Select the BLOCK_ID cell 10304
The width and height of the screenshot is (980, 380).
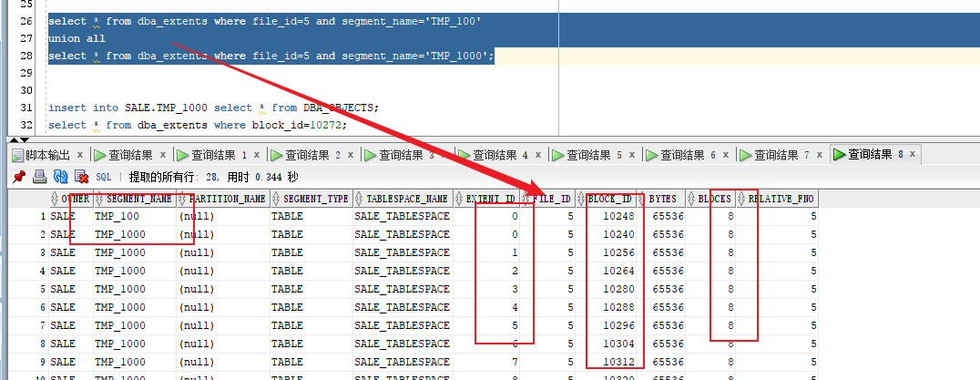[x=607, y=344]
